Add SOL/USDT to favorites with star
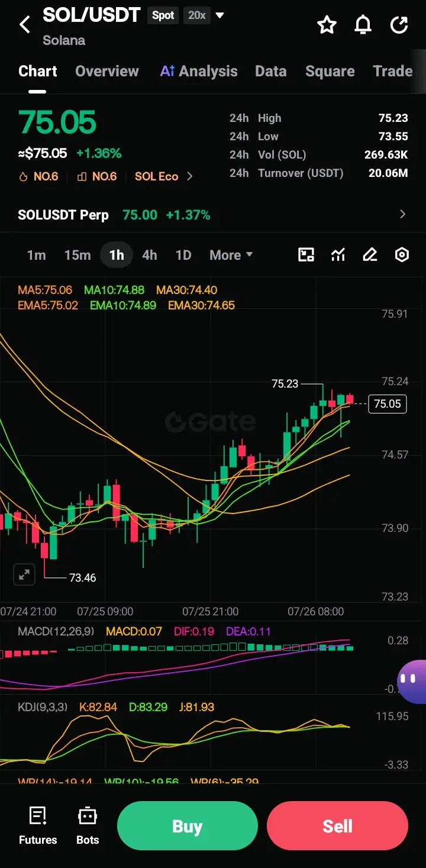This screenshot has height=868, width=426. (327, 24)
